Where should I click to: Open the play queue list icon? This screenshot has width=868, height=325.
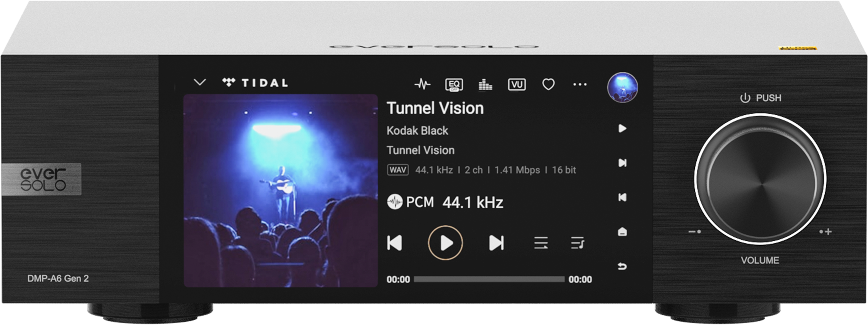pyautogui.click(x=578, y=243)
